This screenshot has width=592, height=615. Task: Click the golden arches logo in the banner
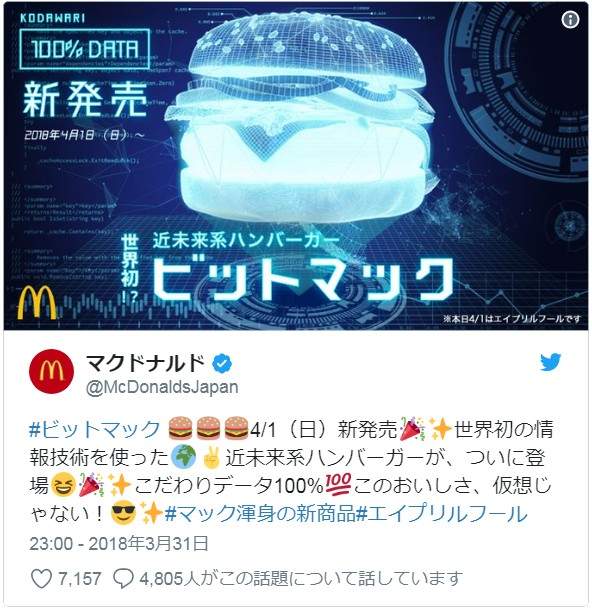(36, 302)
